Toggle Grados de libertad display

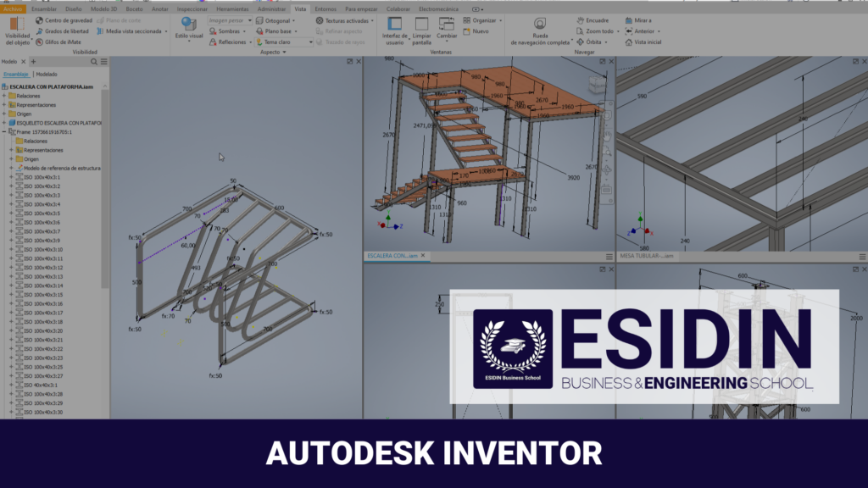(62, 31)
